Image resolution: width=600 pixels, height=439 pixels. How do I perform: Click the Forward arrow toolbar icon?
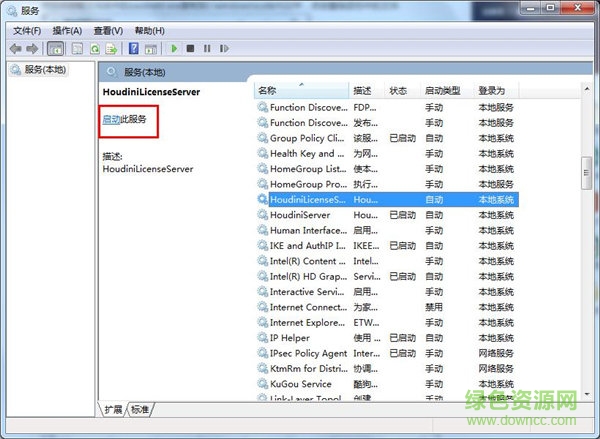tap(32, 49)
